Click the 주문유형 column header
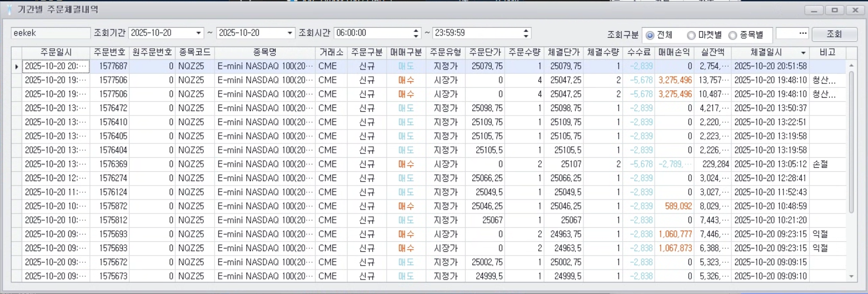The image size is (868, 294). coord(445,52)
